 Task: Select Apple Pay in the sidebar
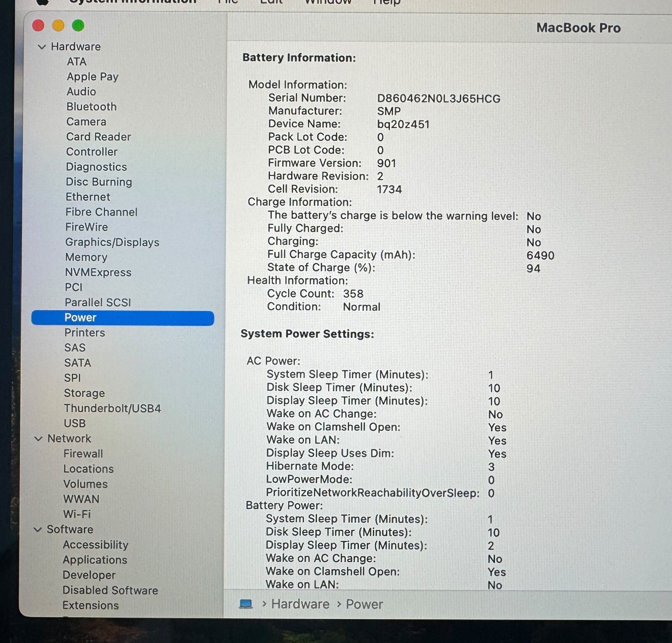pos(92,77)
